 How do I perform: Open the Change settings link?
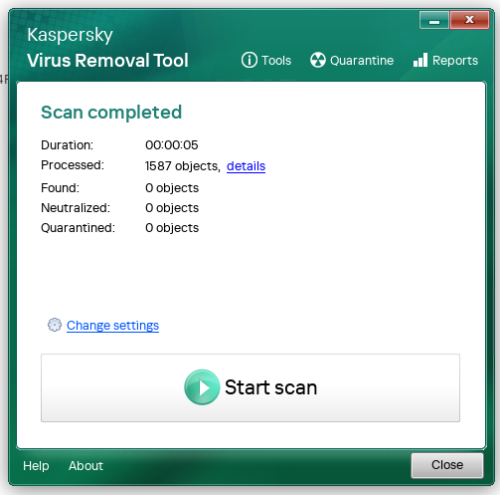[x=113, y=326]
